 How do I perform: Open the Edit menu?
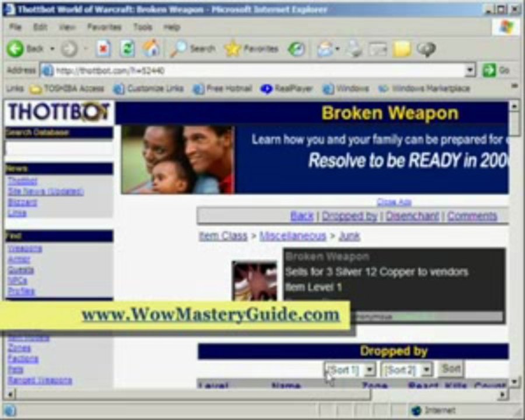point(40,27)
